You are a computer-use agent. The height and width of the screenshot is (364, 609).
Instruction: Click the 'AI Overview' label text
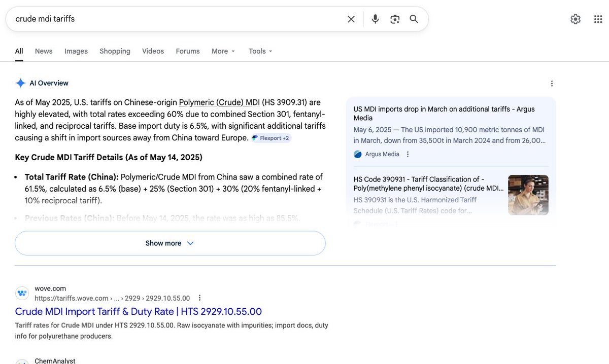click(49, 83)
